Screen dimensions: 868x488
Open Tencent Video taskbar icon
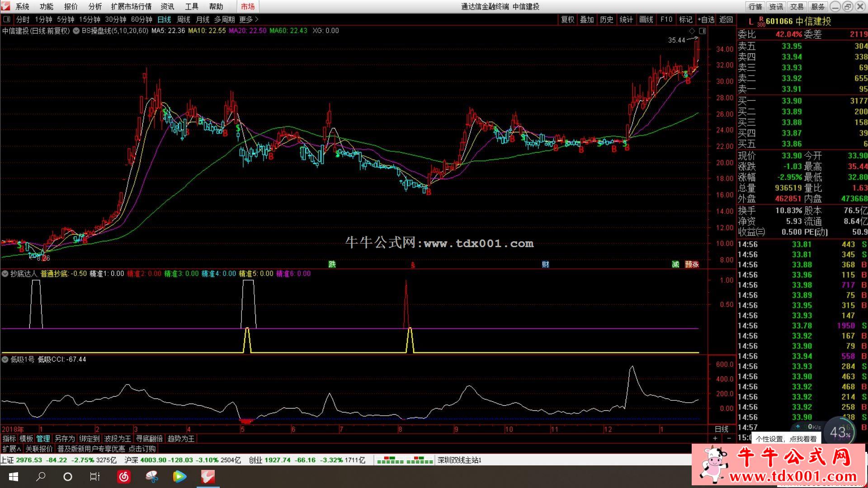(x=179, y=477)
